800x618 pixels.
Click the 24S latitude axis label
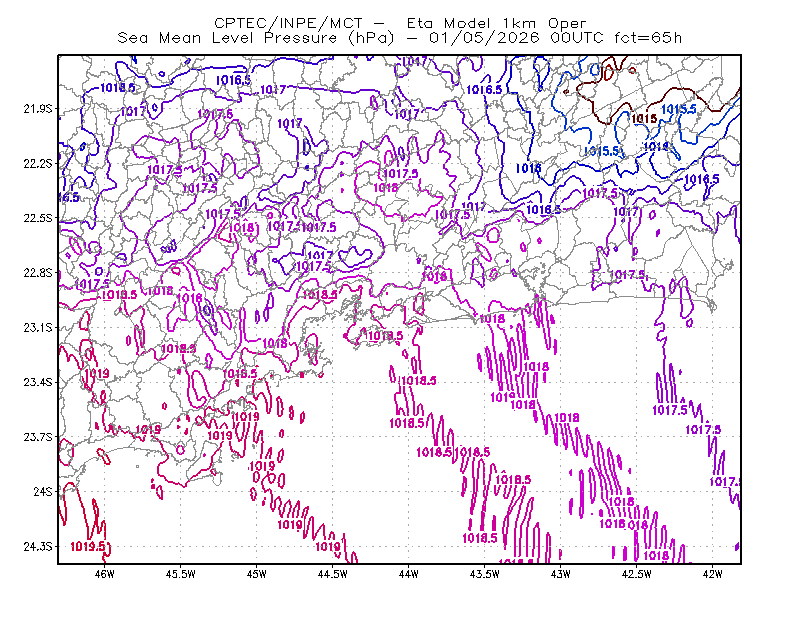click(x=43, y=491)
